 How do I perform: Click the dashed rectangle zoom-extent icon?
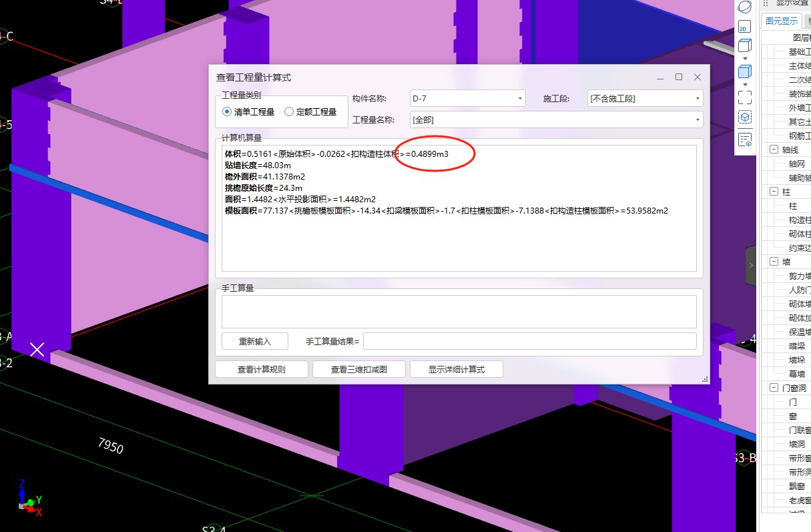tap(745, 97)
